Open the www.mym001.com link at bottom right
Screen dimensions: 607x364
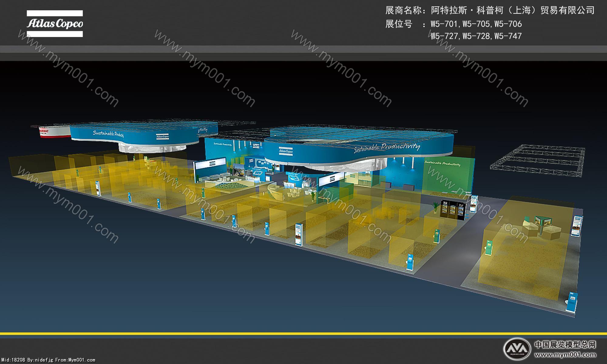click(565, 355)
